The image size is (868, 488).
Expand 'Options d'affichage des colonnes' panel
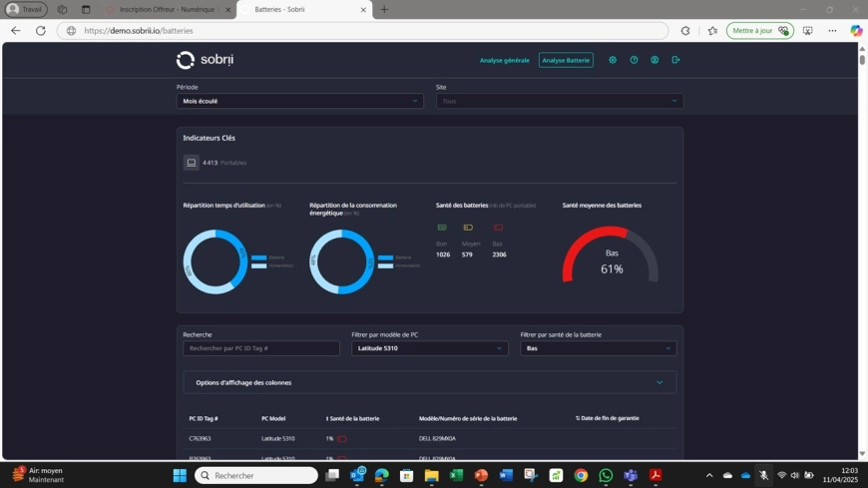(430, 383)
